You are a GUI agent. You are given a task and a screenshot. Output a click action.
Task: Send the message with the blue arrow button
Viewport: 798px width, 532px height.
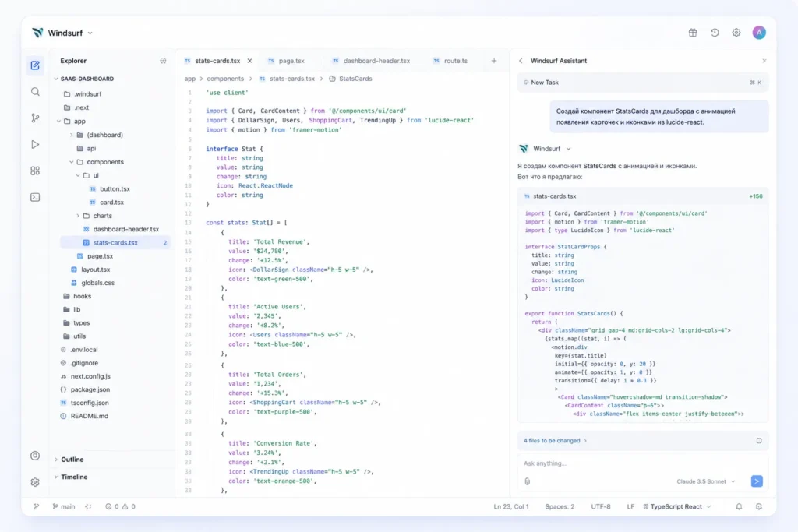click(757, 481)
